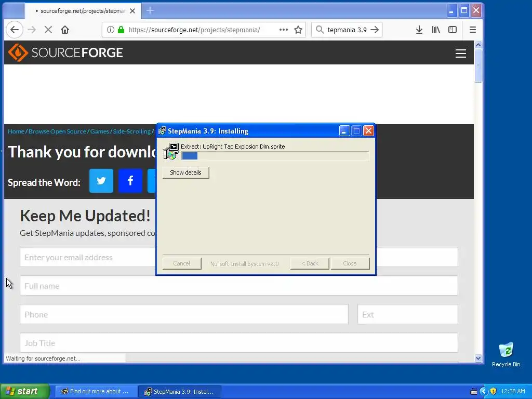Click the StepMania installer title icon
Viewport: 532px width, 399px height.
click(x=162, y=130)
